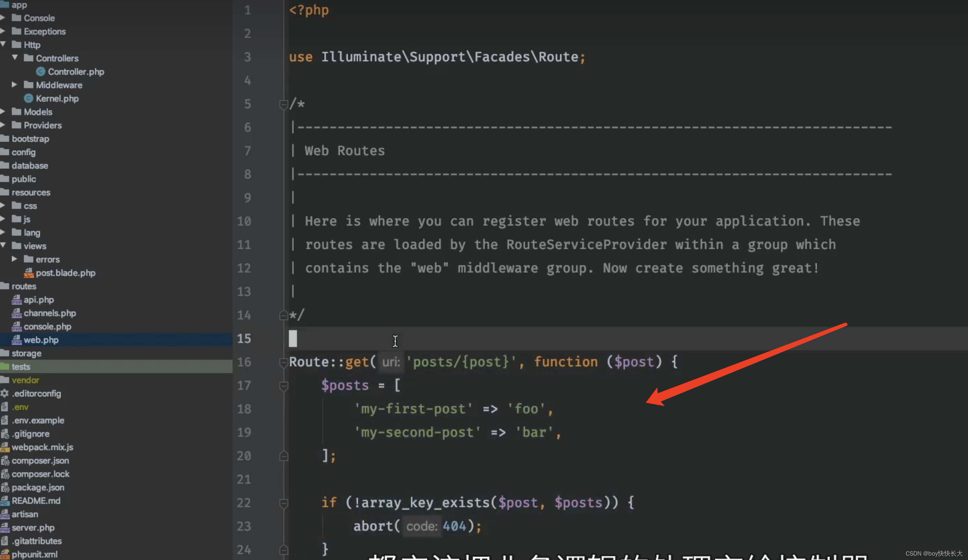The height and width of the screenshot is (560, 968).
Task: Select the public folder
Action: tap(24, 179)
